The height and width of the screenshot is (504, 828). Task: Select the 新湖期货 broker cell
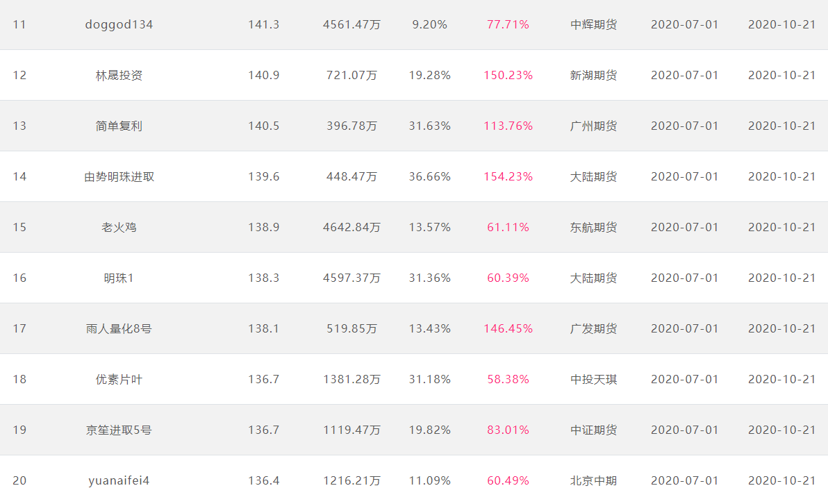point(593,76)
